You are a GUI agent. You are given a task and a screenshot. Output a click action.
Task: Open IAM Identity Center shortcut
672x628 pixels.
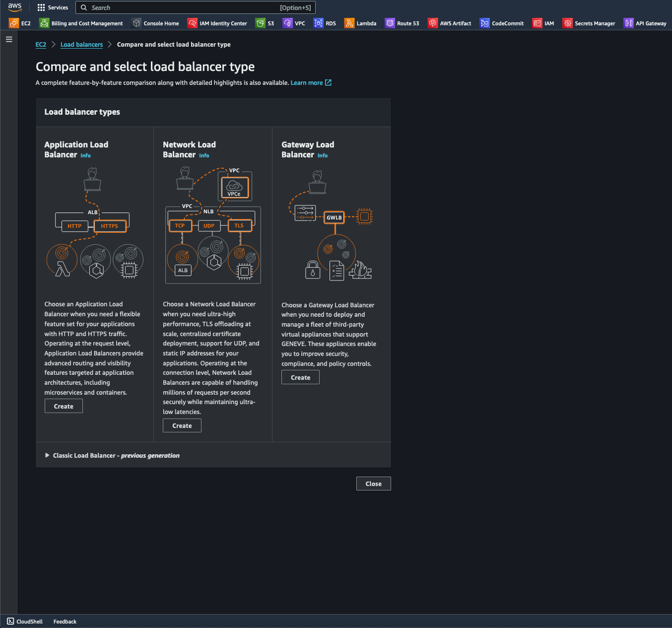[x=217, y=23]
